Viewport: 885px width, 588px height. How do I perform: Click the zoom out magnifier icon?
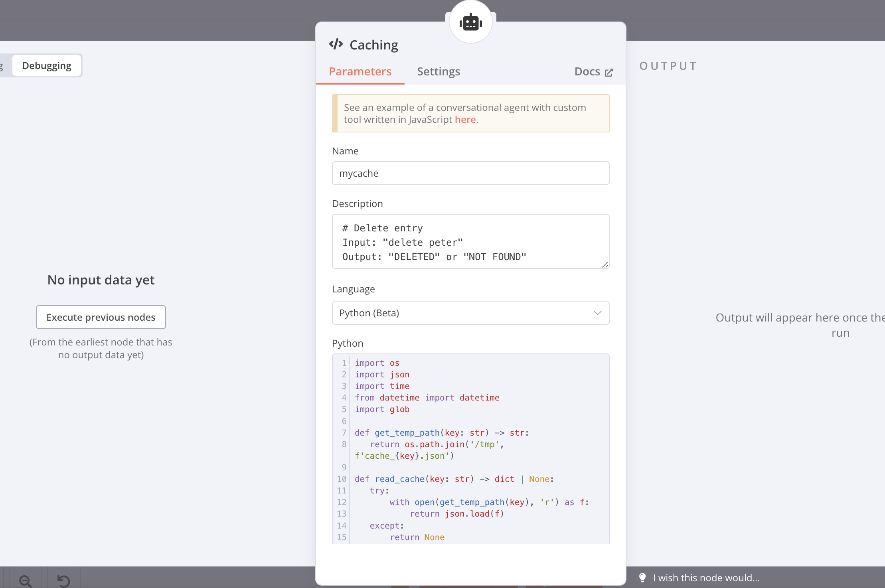point(25,580)
